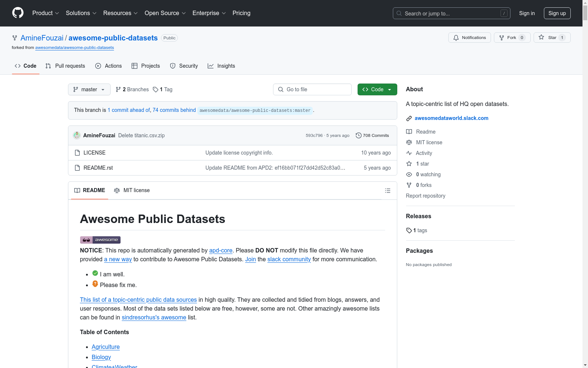Open sindresorhus's awesome link
The width and height of the screenshot is (588, 368).
click(x=154, y=317)
